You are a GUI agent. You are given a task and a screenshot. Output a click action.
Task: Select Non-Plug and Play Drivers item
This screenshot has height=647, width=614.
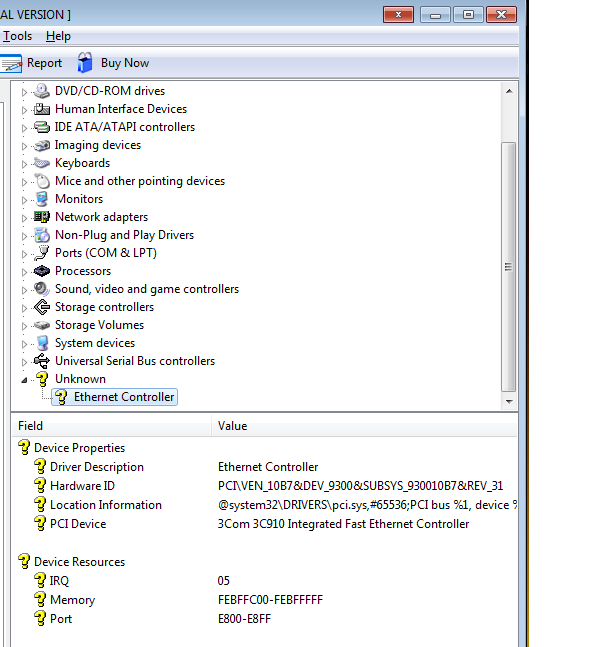tap(124, 235)
